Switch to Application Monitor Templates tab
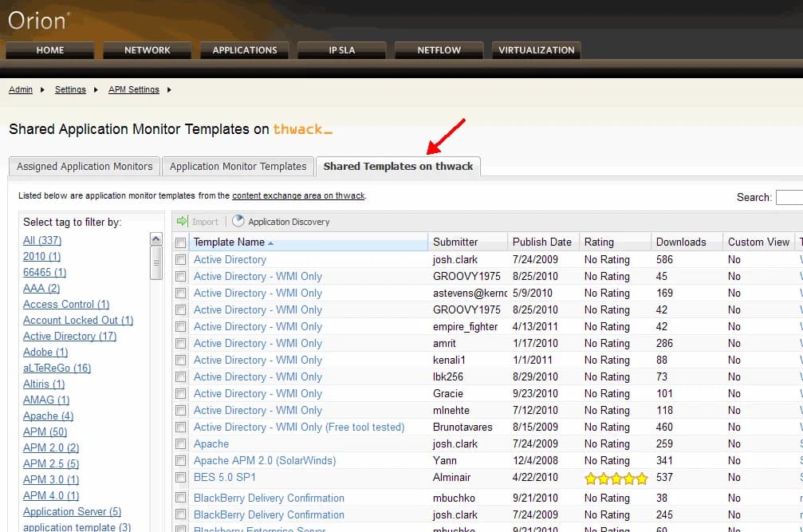 tap(238, 167)
